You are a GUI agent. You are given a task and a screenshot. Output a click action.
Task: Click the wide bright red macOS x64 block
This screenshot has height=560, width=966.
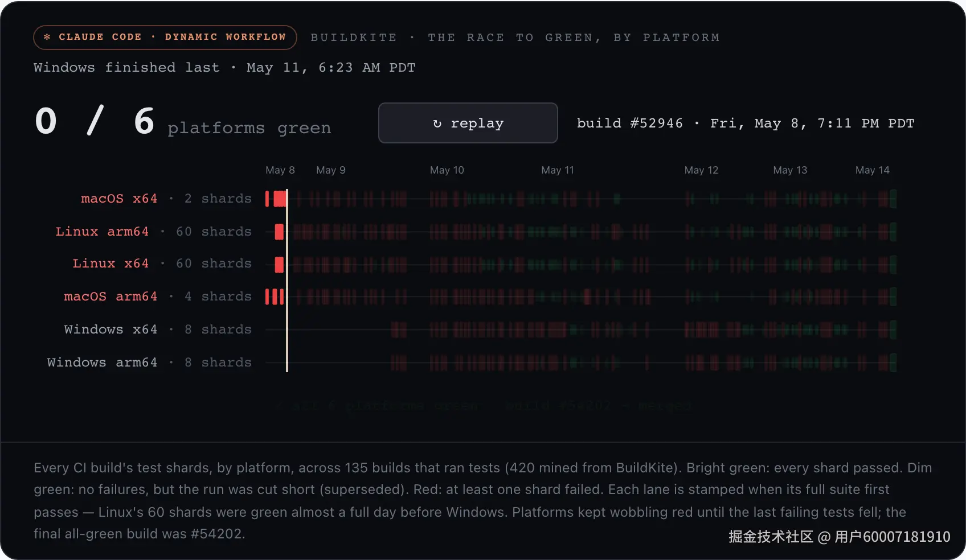[x=280, y=199]
